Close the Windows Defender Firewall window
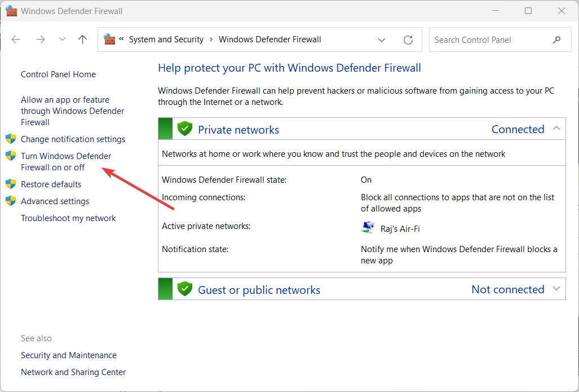This screenshot has height=392, width=579. 562,11
